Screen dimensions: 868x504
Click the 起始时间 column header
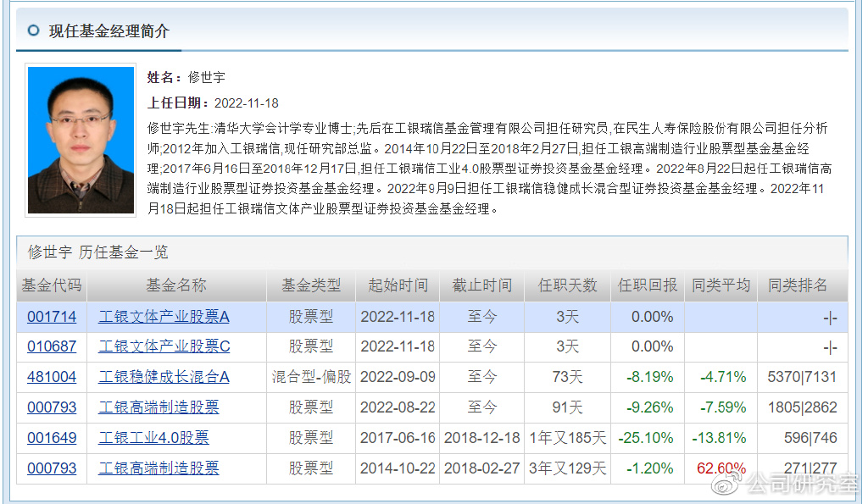(x=398, y=285)
